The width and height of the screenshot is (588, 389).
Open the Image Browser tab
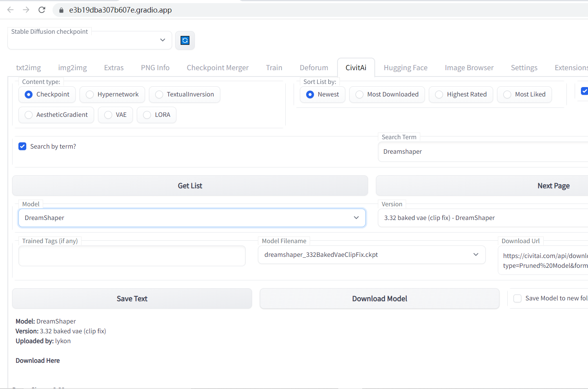tap(469, 68)
